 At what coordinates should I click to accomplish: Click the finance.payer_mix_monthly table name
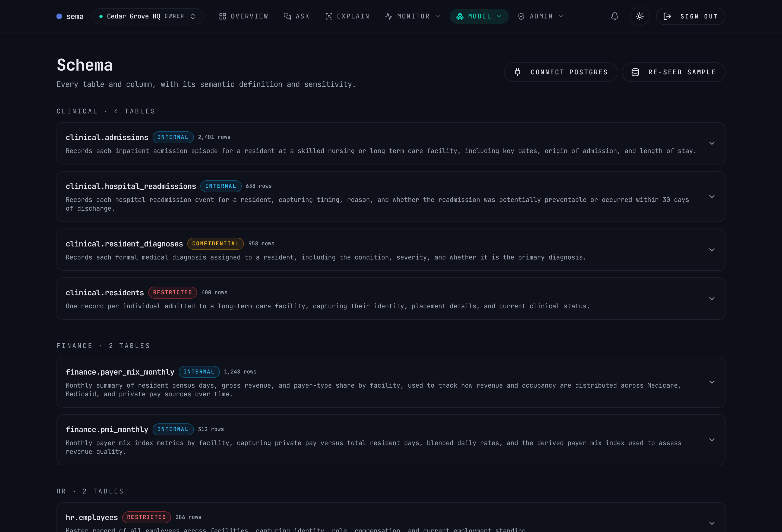[120, 372]
